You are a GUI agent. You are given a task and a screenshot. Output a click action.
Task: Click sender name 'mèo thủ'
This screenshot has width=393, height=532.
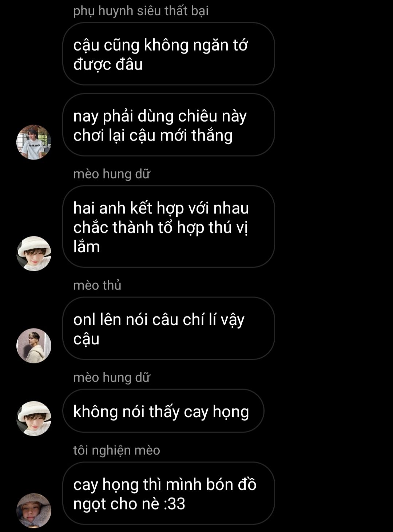coord(97,285)
